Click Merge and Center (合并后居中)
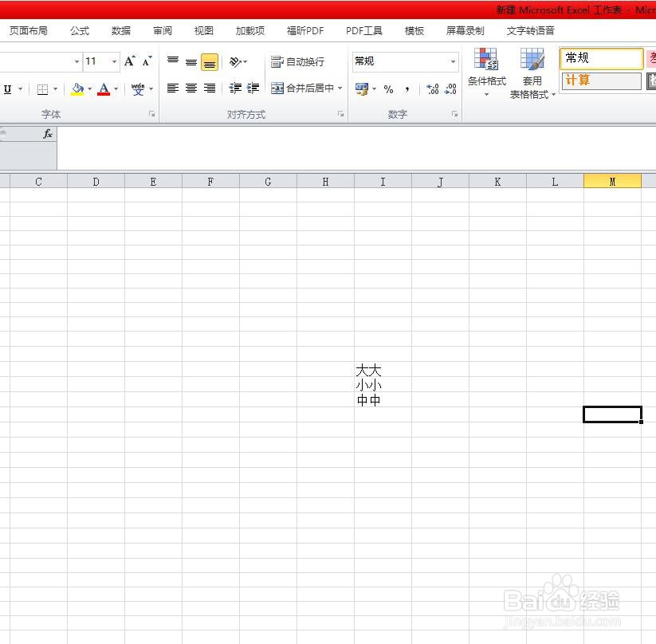 (x=302, y=88)
